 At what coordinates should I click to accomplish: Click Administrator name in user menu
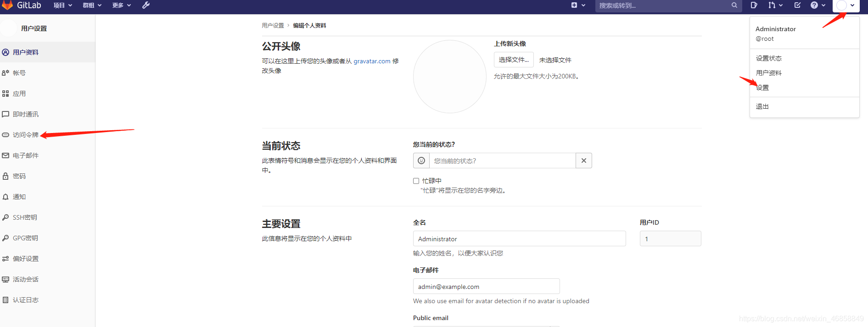coord(776,29)
